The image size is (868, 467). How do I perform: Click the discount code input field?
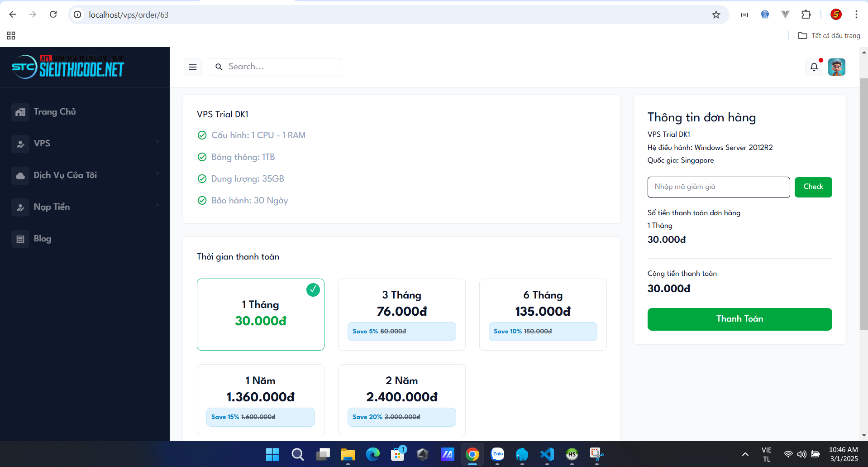[x=718, y=187]
